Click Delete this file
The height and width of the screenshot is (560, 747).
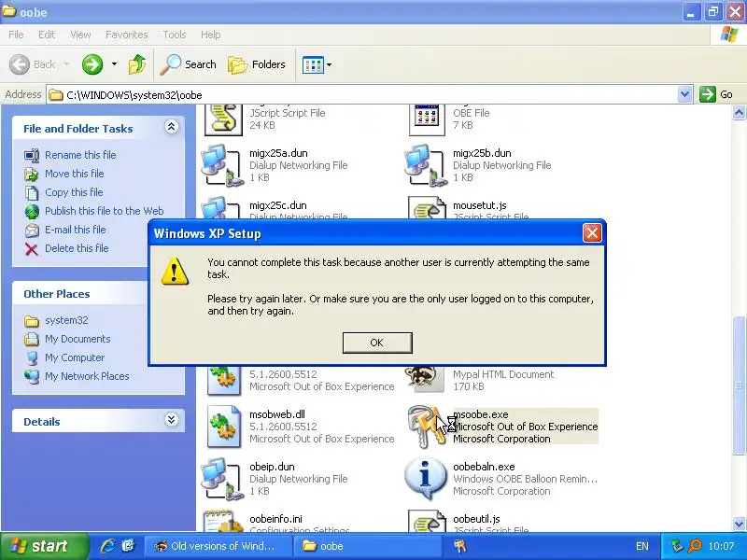coord(77,248)
